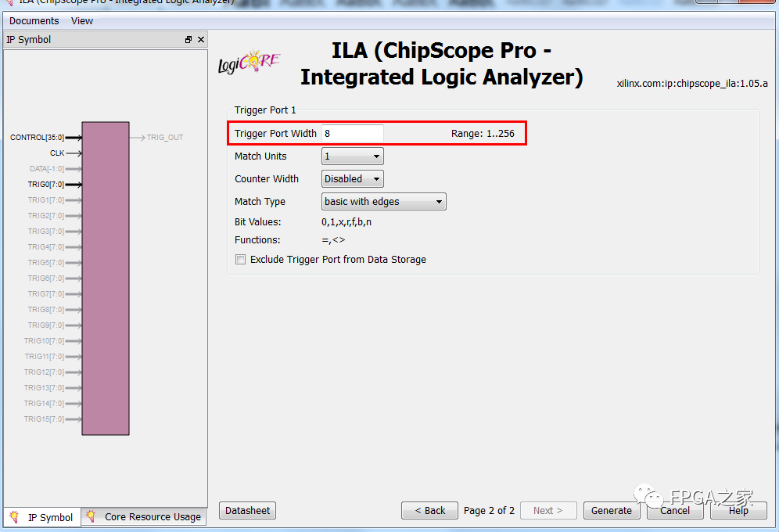Select the TRIG_OUT port label
779x532 pixels.
pyautogui.click(x=165, y=138)
